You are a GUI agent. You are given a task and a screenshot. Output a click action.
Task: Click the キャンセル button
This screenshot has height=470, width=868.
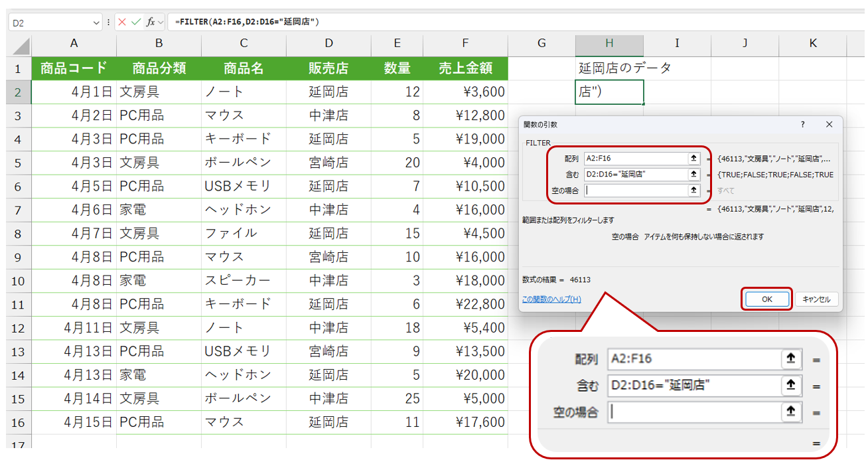click(816, 299)
